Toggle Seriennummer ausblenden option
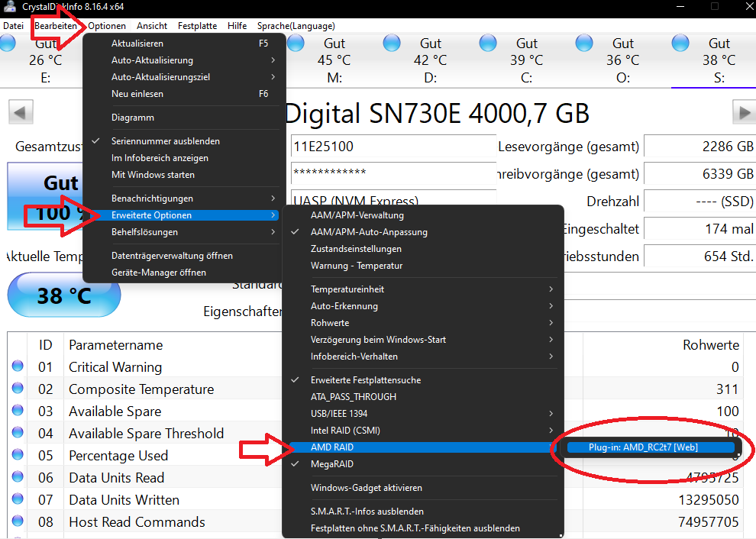Image resolution: width=756 pixels, height=539 pixels. (x=185, y=140)
